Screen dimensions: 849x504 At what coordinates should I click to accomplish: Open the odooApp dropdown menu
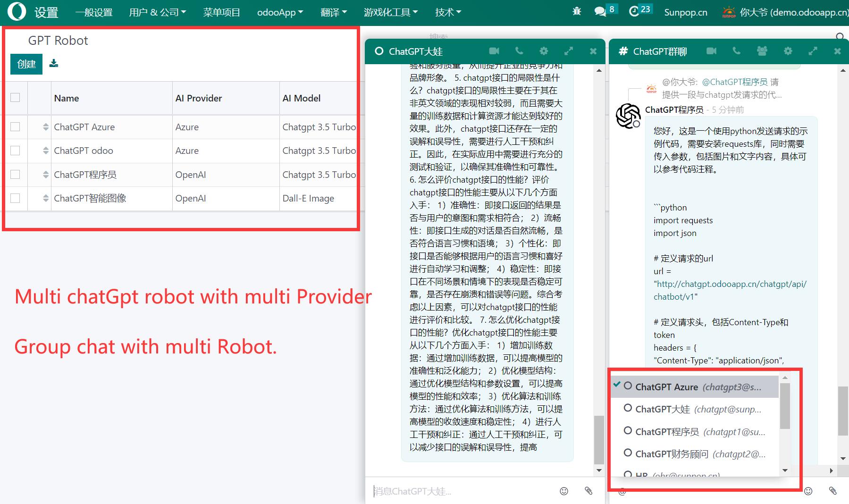[280, 12]
